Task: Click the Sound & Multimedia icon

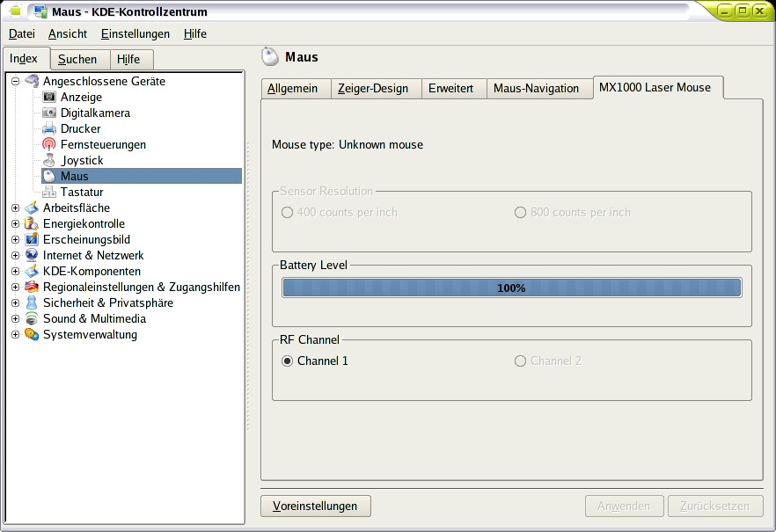Action: pyautogui.click(x=32, y=318)
